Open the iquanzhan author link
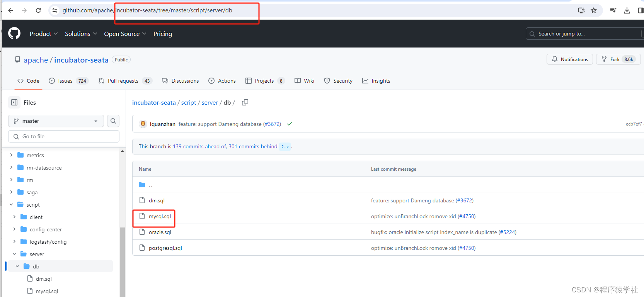This screenshot has height=297, width=644. click(x=163, y=124)
